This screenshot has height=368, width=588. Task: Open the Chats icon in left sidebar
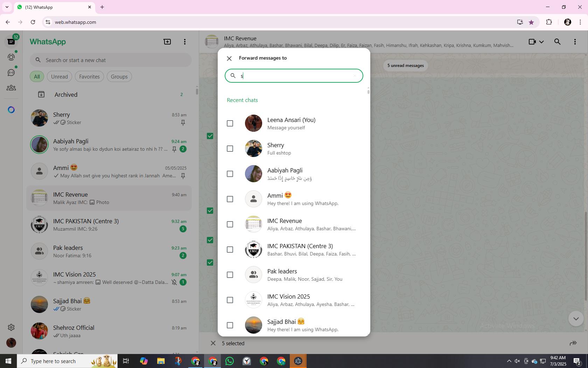[x=11, y=41]
